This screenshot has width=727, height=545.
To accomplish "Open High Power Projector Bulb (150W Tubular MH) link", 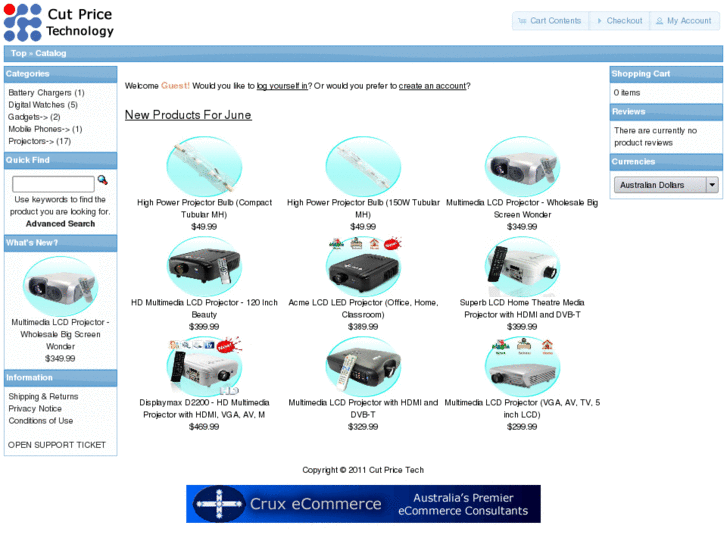I will (x=363, y=208).
